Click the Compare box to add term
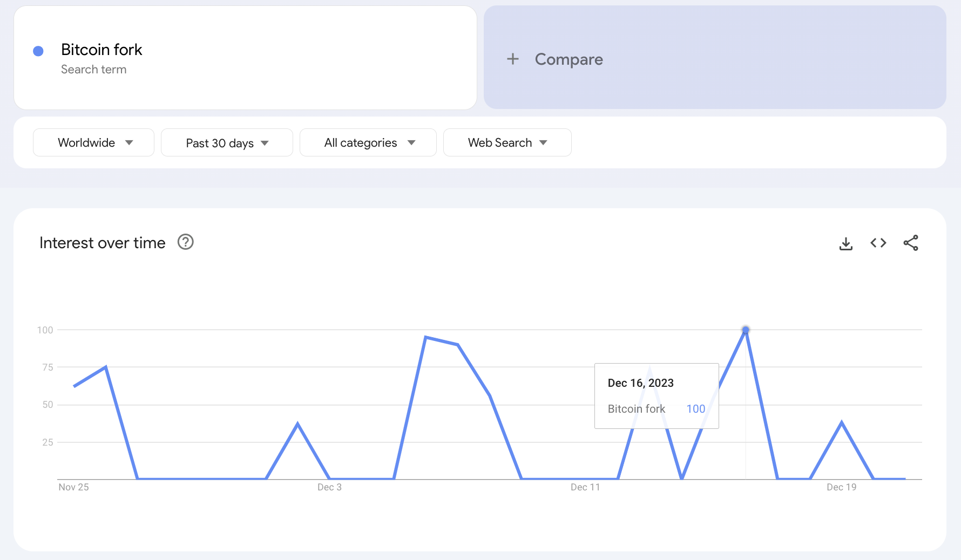This screenshot has height=560, width=961. pos(715,58)
